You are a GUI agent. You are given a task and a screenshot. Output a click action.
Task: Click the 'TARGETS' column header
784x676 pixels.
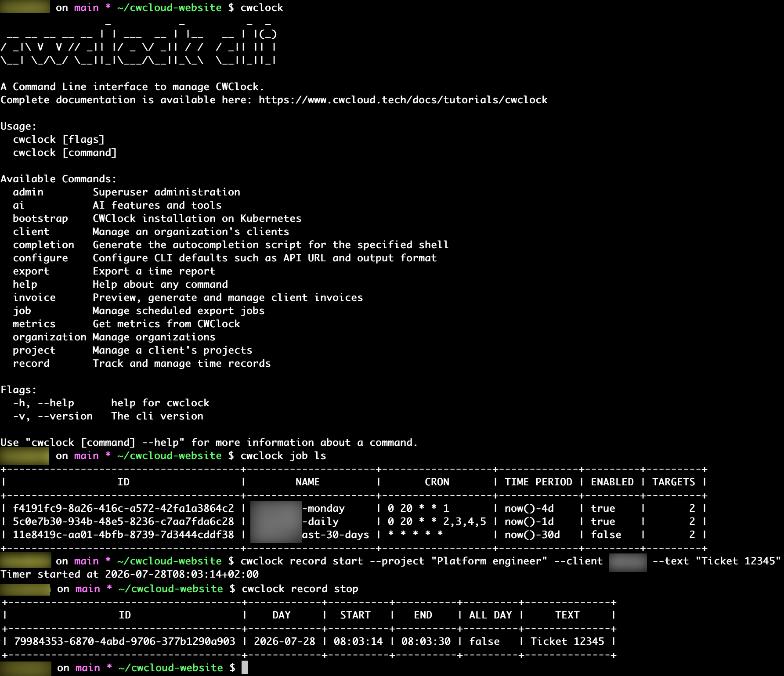click(674, 482)
